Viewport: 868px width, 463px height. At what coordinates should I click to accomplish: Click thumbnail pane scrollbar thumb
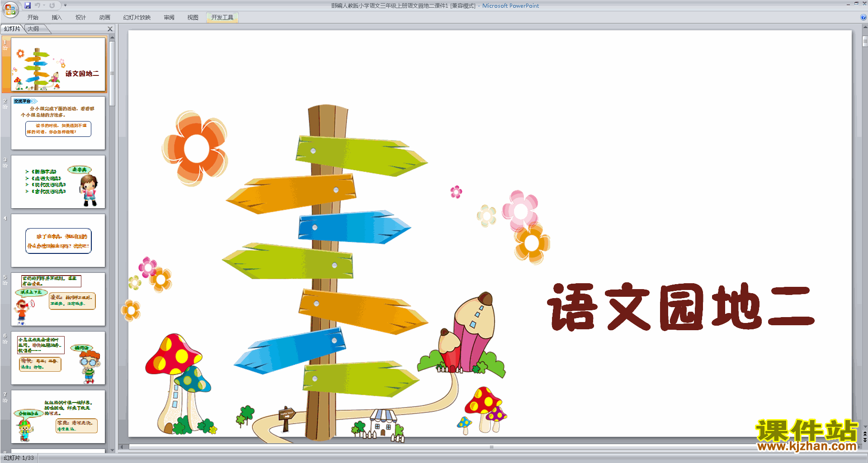click(x=112, y=74)
